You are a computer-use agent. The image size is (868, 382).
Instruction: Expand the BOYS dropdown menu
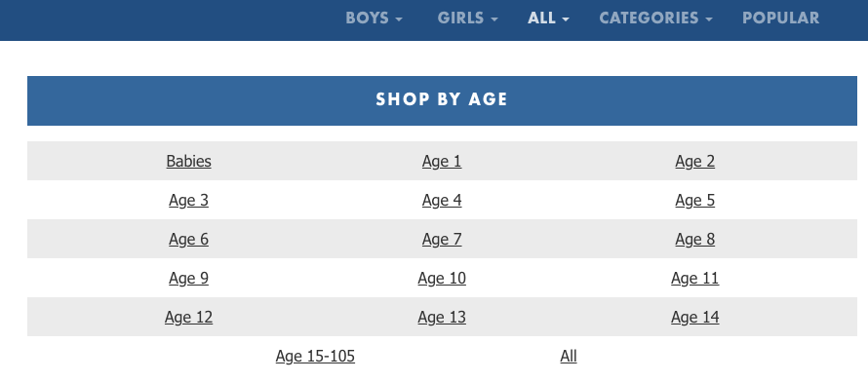374,19
